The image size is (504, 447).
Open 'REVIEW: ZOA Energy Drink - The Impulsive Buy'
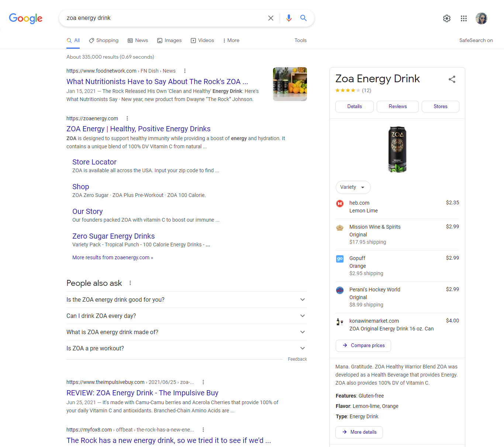pyautogui.click(x=142, y=393)
